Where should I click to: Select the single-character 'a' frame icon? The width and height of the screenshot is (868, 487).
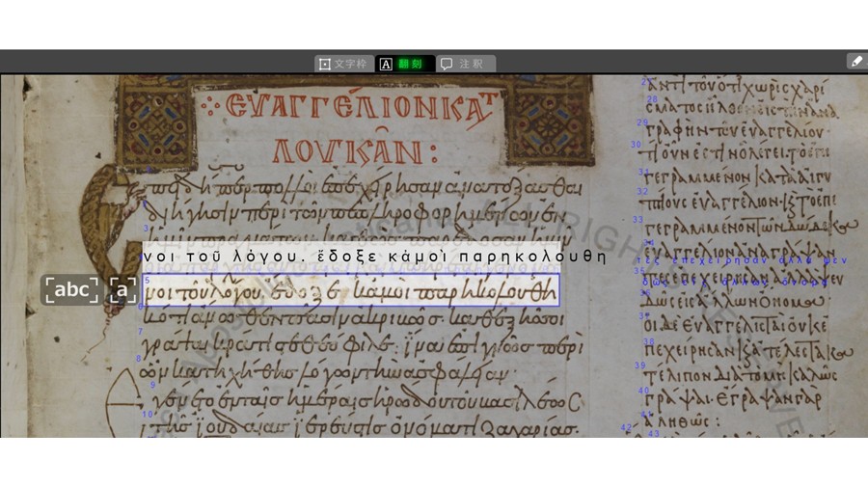(122, 289)
